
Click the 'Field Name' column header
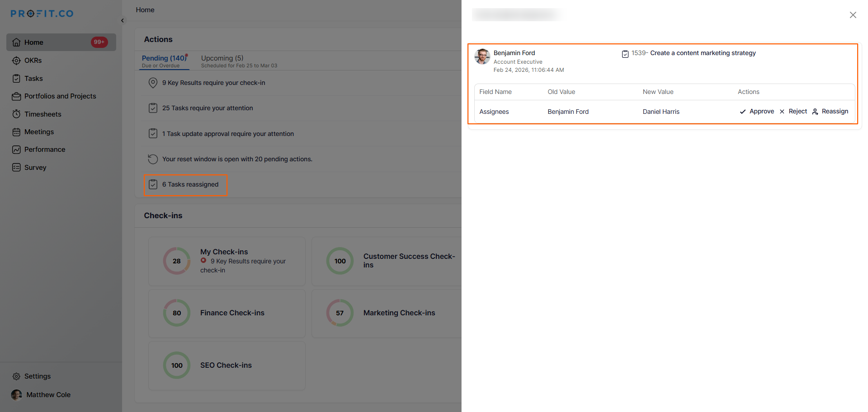click(x=495, y=92)
